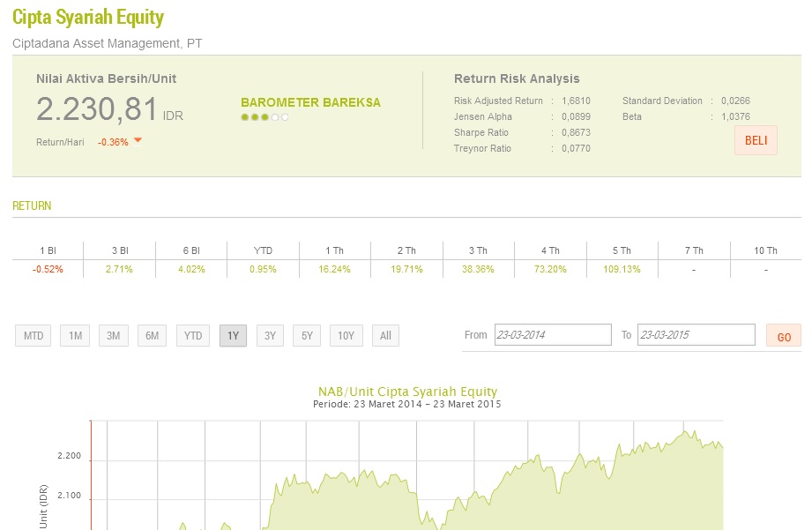Click Ciptadana Asset Management, PT text
Screen dimensions: 812x530
click(x=108, y=43)
